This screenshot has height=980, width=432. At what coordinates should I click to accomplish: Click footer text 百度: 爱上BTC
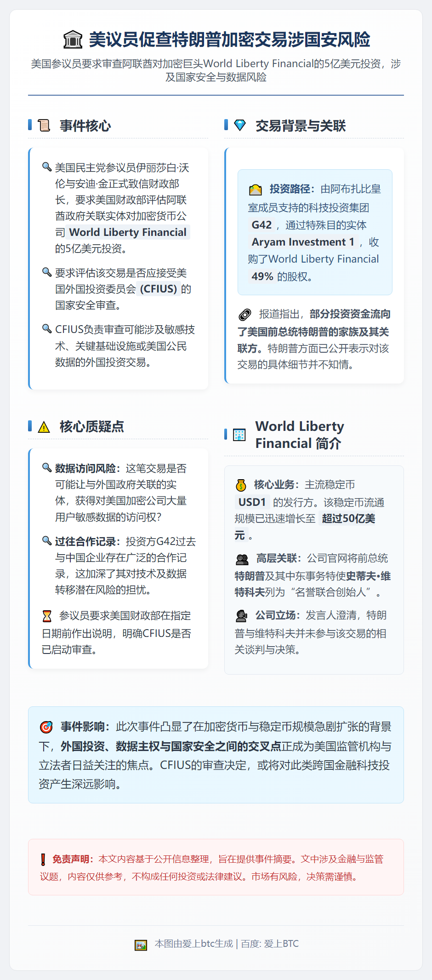(270, 944)
